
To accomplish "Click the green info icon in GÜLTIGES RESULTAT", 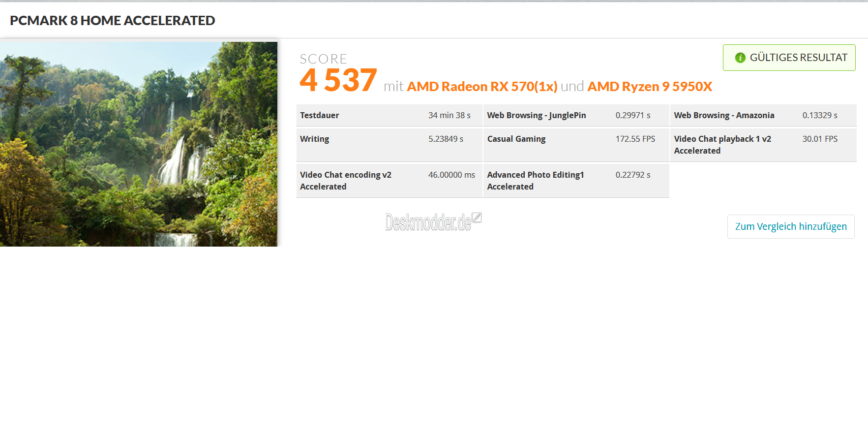I will 740,58.
